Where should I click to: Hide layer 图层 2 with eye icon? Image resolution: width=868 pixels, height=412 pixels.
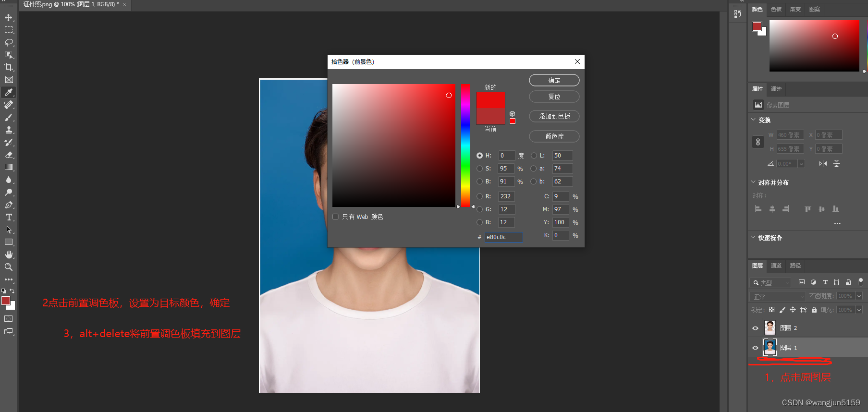click(x=755, y=328)
